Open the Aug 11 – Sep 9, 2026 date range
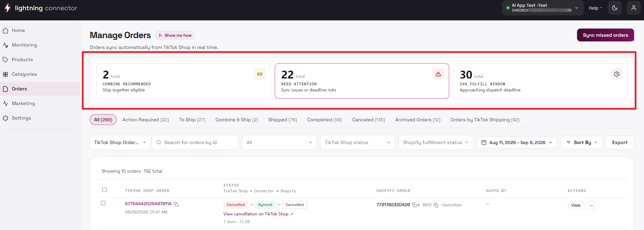Screen dimensions: 644x230 (517, 143)
